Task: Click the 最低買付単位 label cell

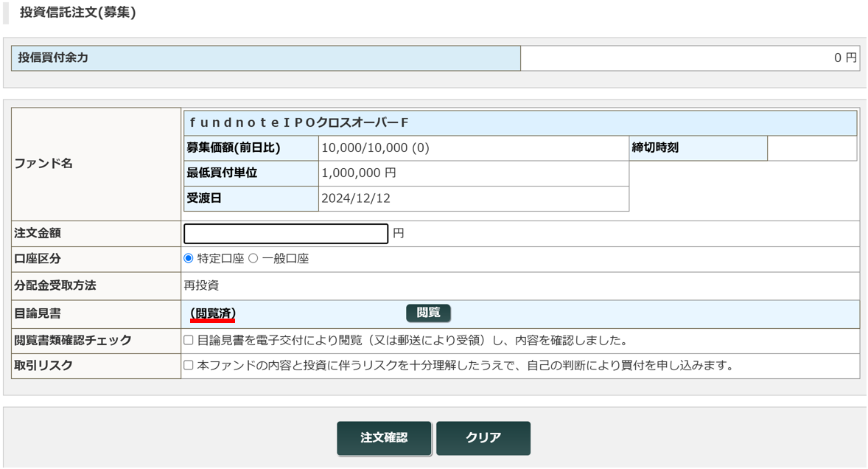Action: coord(251,173)
